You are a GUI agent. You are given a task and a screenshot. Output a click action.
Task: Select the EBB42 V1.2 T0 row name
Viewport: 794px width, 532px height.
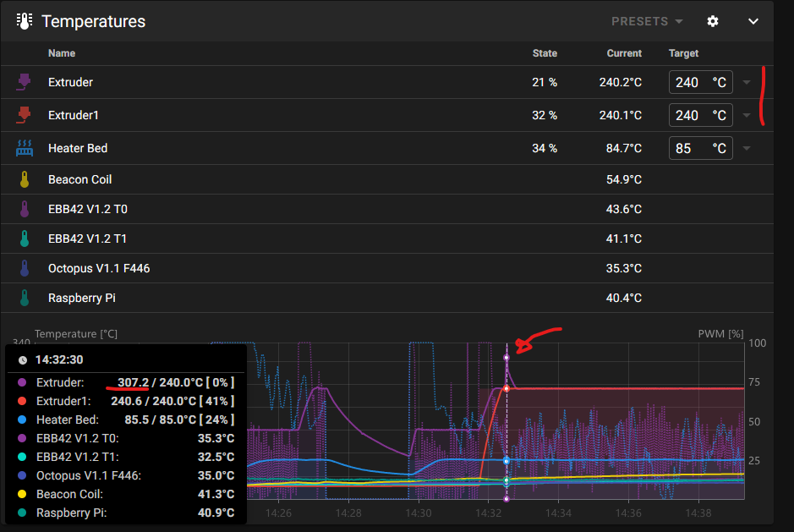[x=88, y=209]
